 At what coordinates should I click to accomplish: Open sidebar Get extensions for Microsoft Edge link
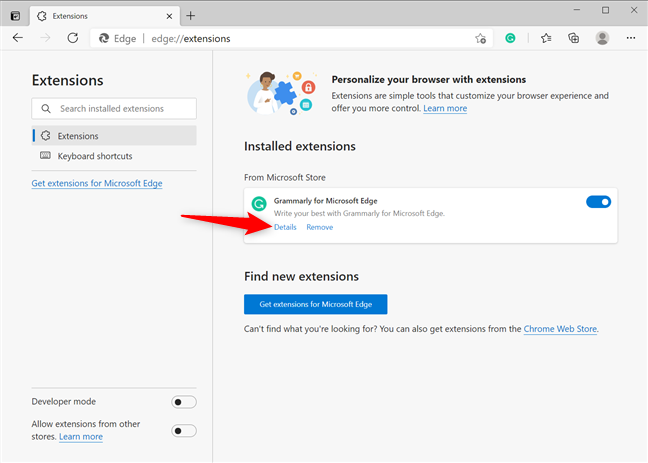tap(97, 183)
